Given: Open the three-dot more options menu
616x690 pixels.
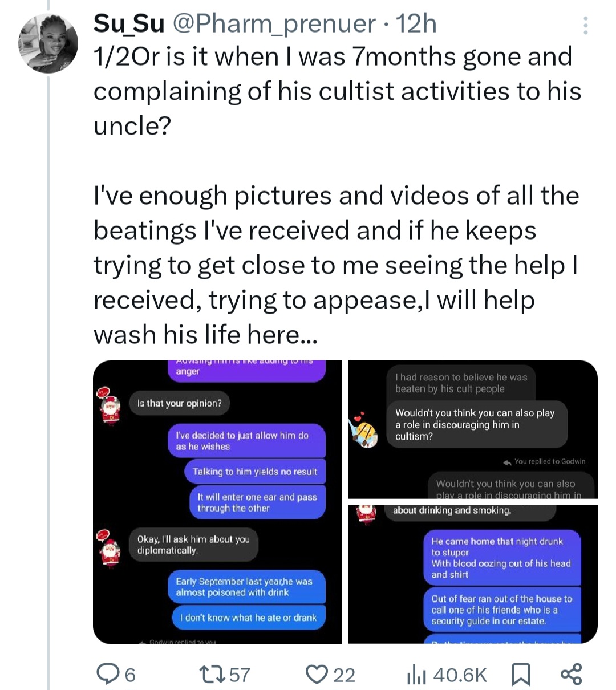Looking at the screenshot, I should pos(586,26).
